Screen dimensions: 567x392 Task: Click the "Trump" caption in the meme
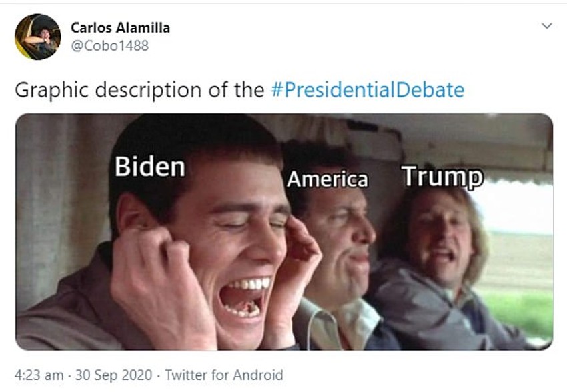point(442,177)
